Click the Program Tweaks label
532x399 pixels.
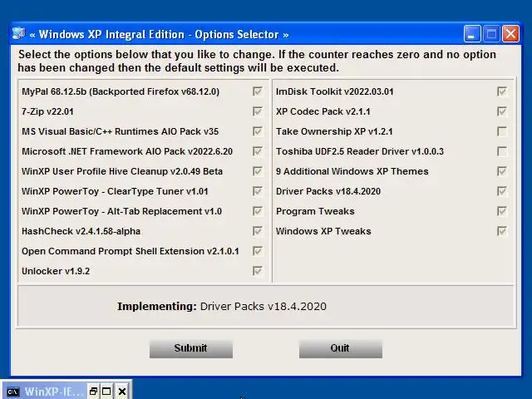315,211
